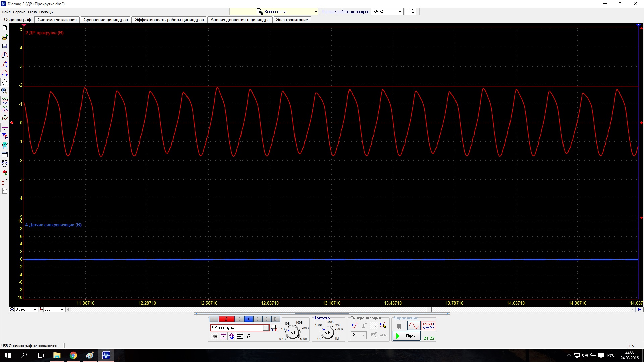Save the recording with the floppy disk icon
The width and height of the screenshot is (644, 362).
pyautogui.click(x=5, y=46)
